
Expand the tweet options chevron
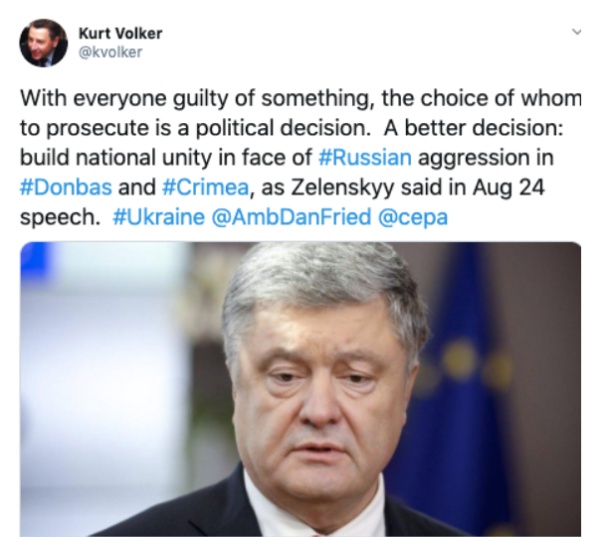pos(577,32)
